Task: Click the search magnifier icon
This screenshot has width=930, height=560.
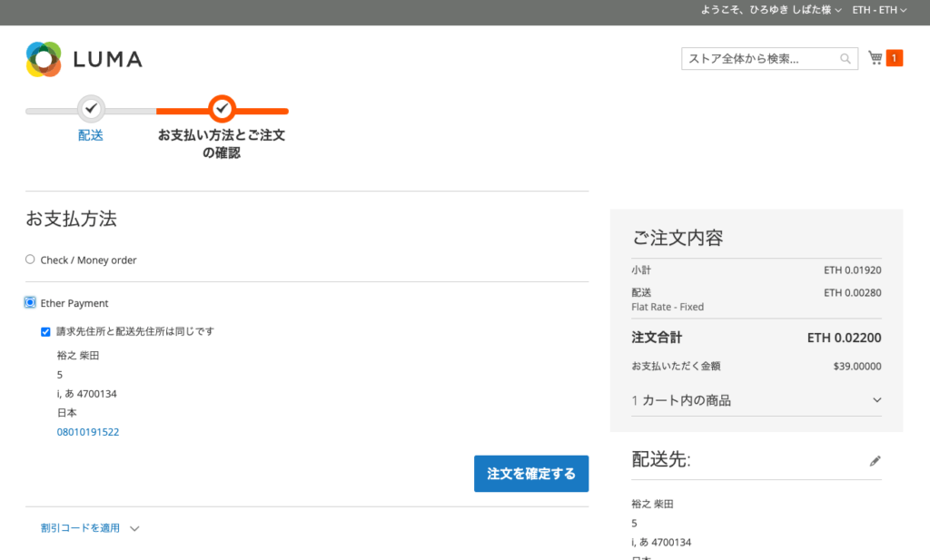Action: click(x=846, y=57)
